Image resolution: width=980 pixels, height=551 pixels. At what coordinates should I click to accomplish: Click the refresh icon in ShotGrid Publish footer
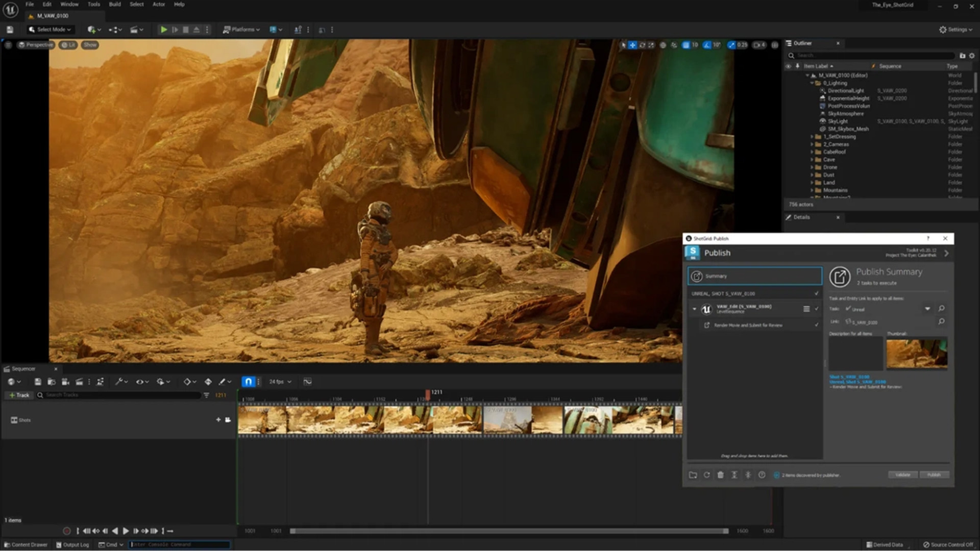(x=706, y=475)
